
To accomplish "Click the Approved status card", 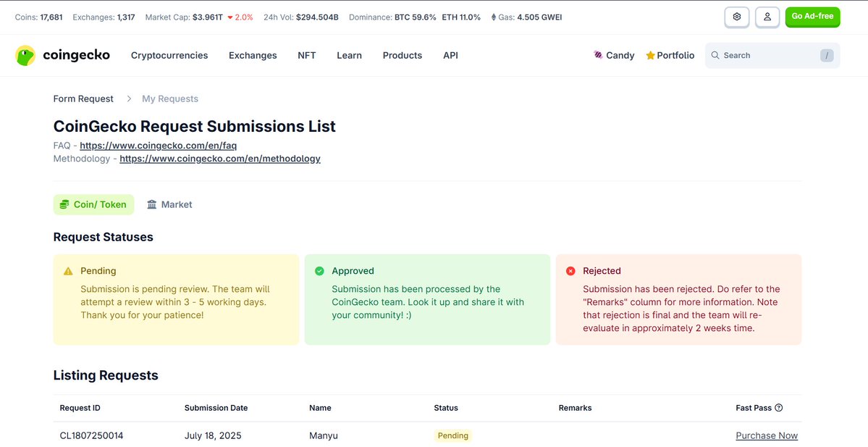I will (x=427, y=300).
